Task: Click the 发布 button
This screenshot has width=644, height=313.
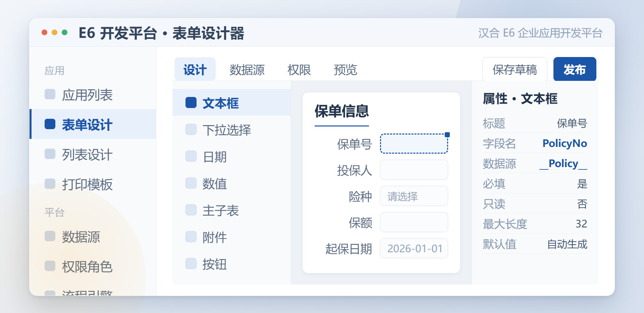Action: click(x=575, y=69)
